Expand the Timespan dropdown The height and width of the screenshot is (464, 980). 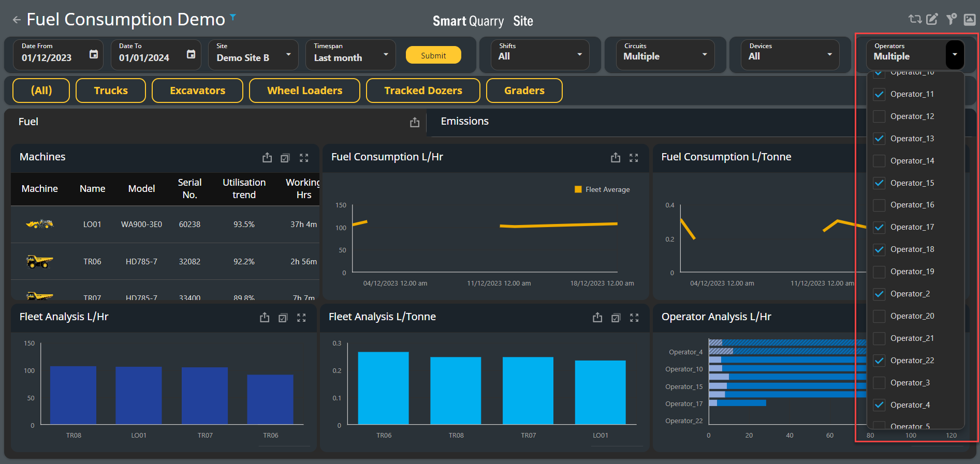[351, 55]
